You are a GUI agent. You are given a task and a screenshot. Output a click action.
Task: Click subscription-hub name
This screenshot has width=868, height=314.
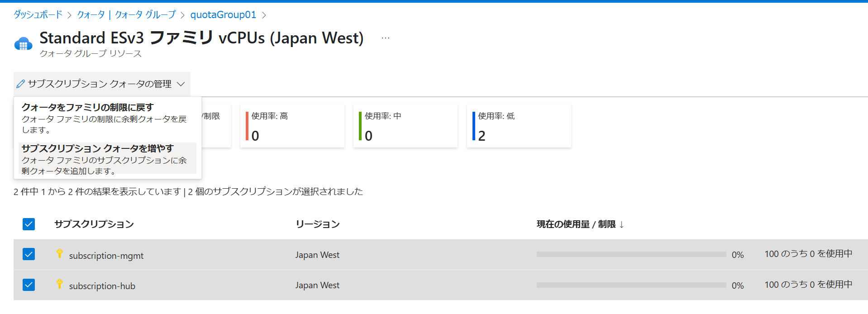coord(102,286)
